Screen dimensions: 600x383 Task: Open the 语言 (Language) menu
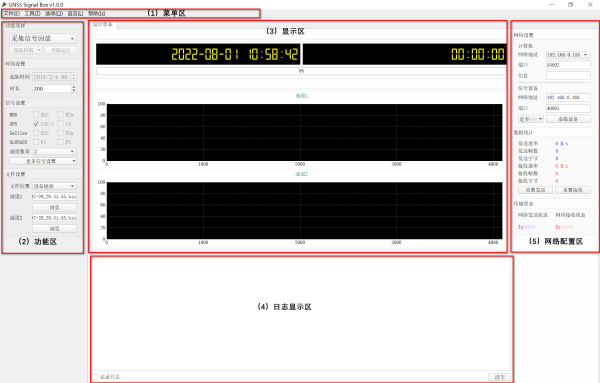click(x=75, y=13)
